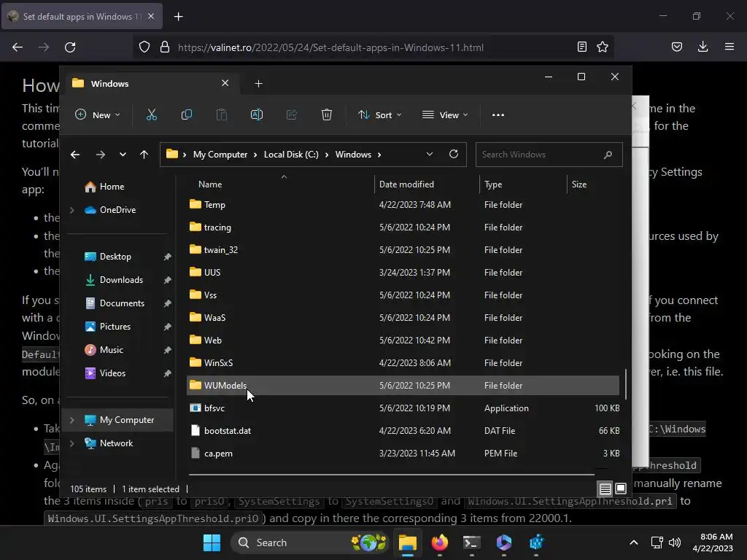This screenshot has width=747, height=560.
Task: Switch to large thumbnails view icon
Action: (x=621, y=489)
